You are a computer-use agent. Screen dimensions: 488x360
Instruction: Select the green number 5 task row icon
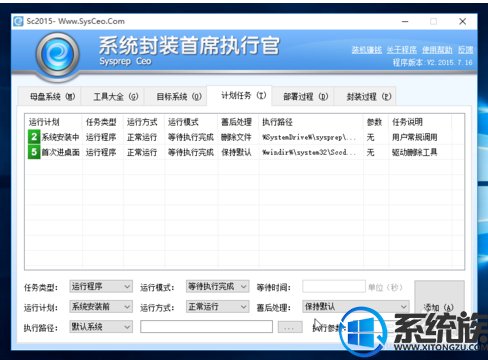34,152
